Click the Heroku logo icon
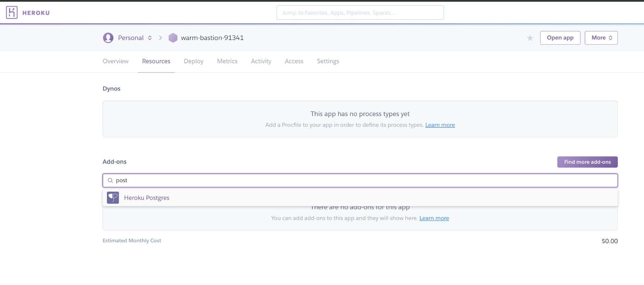Screen dimensions: 644x285 12,13
